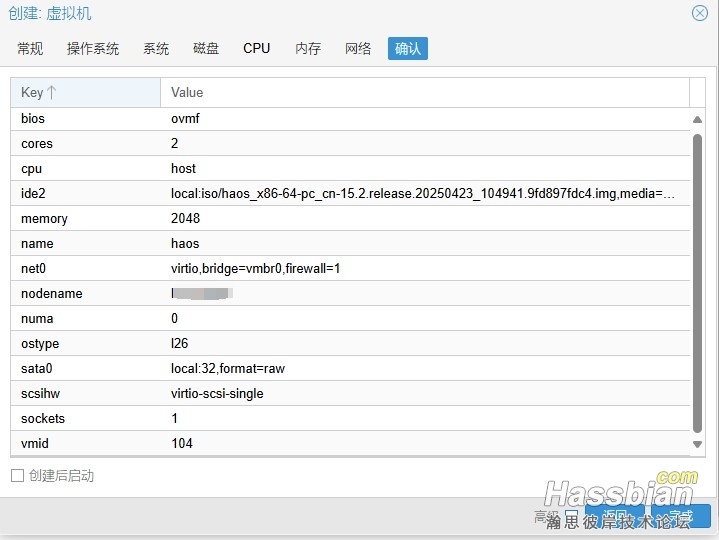Click the scrollbar down arrow
The height and width of the screenshot is (540, 719).
697,444
